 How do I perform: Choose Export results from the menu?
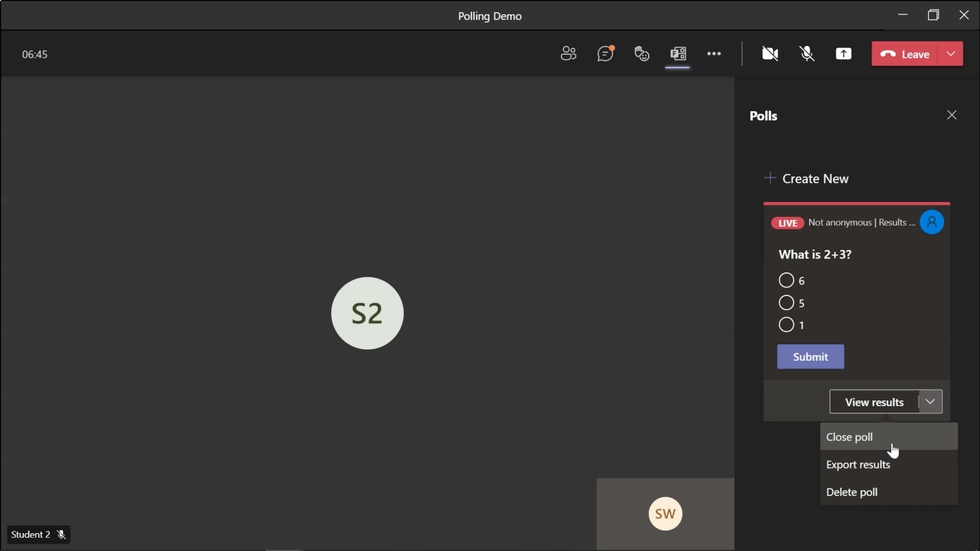click(857, 464)
